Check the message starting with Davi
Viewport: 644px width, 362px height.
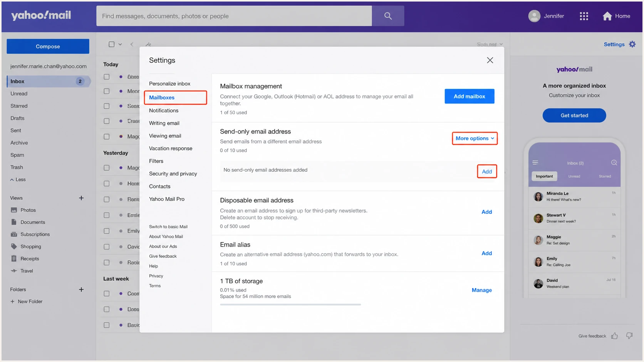107,247
